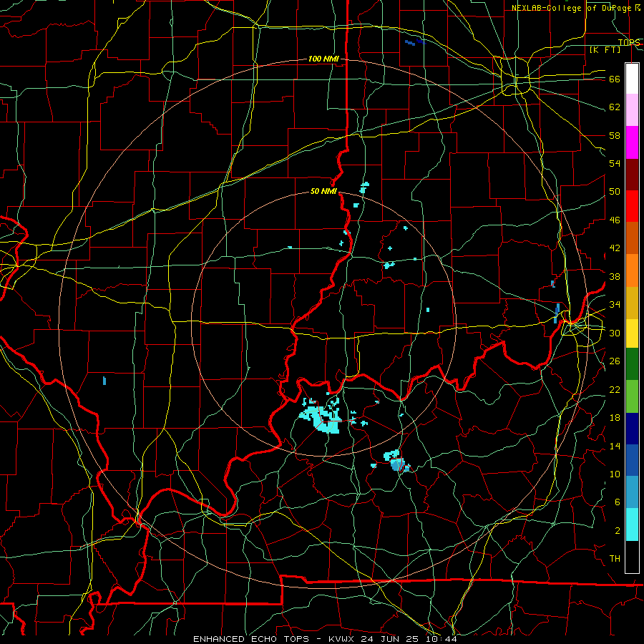Click the "[K FT]" units label
The height and width of the screenshot is (644, 644).
[x=605, y=50]
